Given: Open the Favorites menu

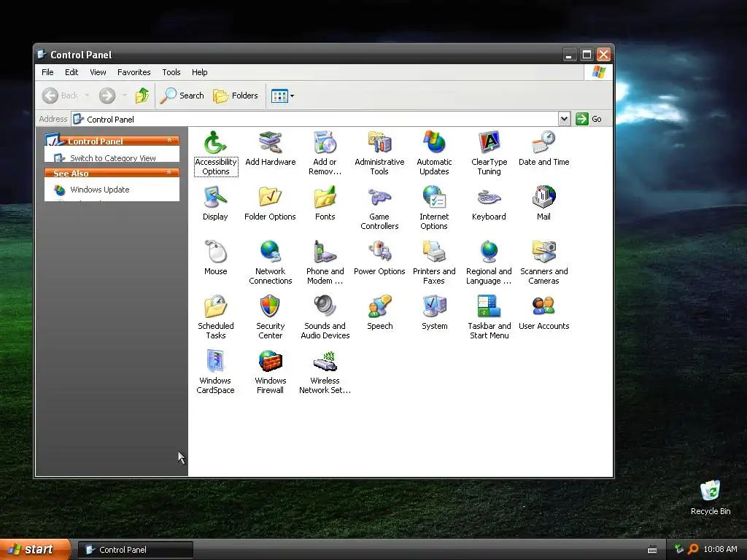Looking at the screenshot, I should 134,72.
